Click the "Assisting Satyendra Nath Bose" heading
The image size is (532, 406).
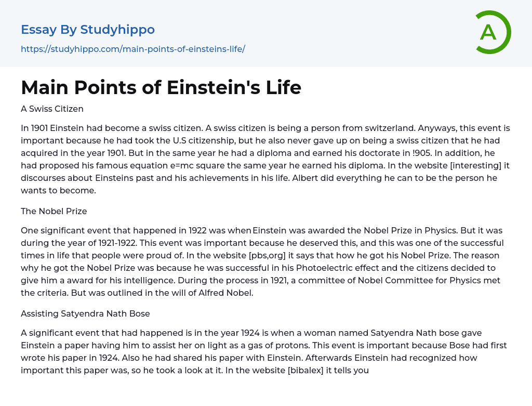[x=85, y=313]
